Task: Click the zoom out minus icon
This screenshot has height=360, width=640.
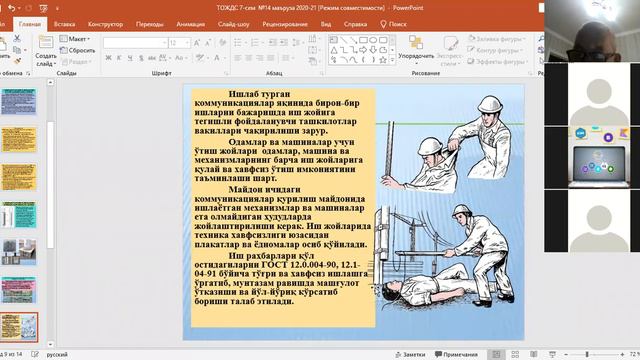Action: tap(566, 354)
